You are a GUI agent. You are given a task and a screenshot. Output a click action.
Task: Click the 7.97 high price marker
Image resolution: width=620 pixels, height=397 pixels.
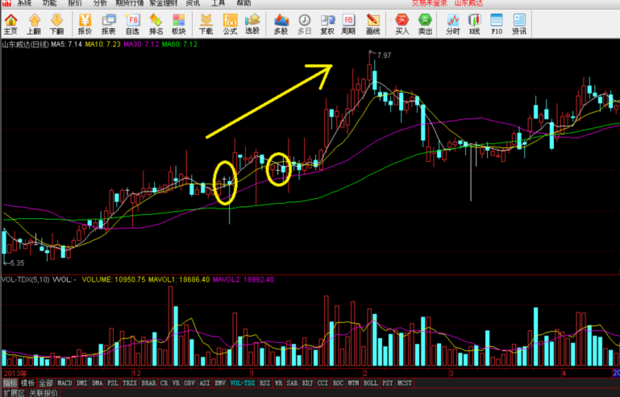point(384,55)
